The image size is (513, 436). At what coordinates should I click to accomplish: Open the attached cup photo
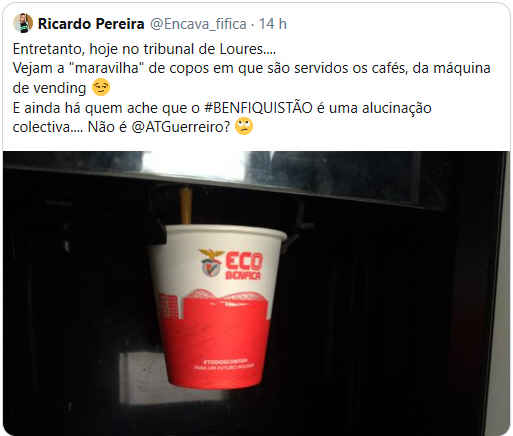(256, 293)
